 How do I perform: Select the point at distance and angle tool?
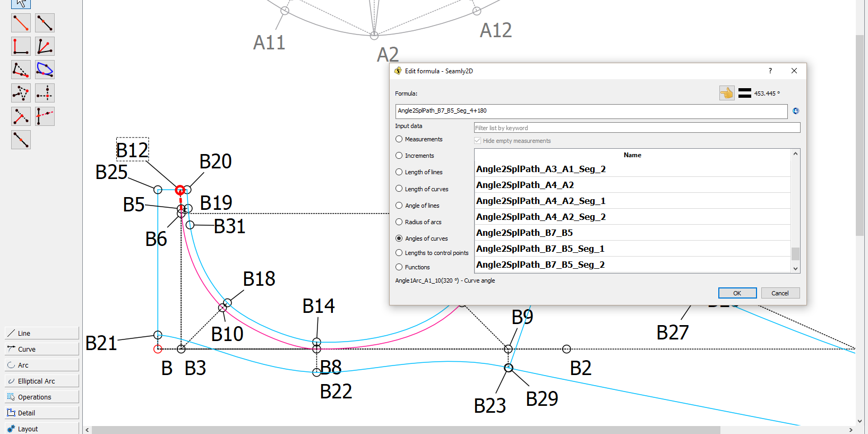(x=21, y=23)
